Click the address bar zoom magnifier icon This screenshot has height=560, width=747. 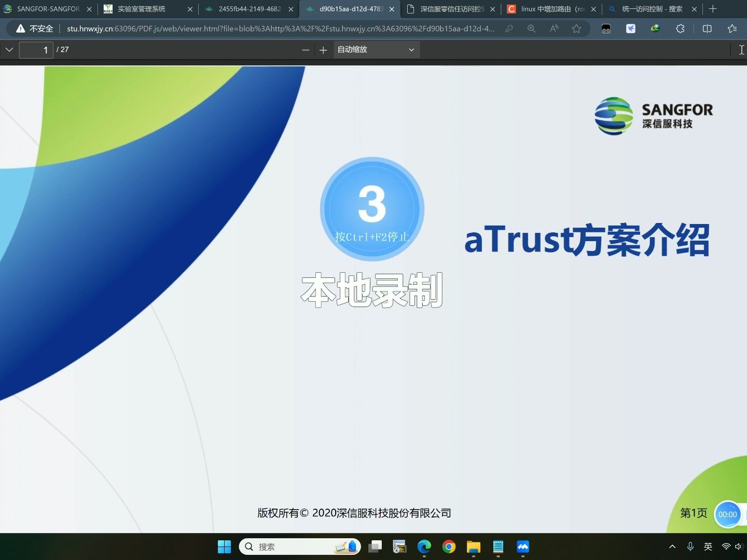pyautogui.click(x=531, y=29)
